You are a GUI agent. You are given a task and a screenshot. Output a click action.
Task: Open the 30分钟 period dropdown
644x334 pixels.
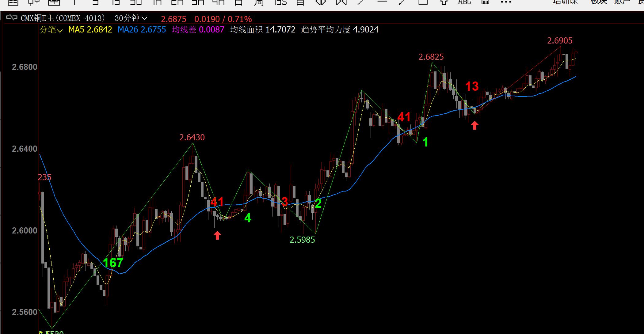pos(131,18)
